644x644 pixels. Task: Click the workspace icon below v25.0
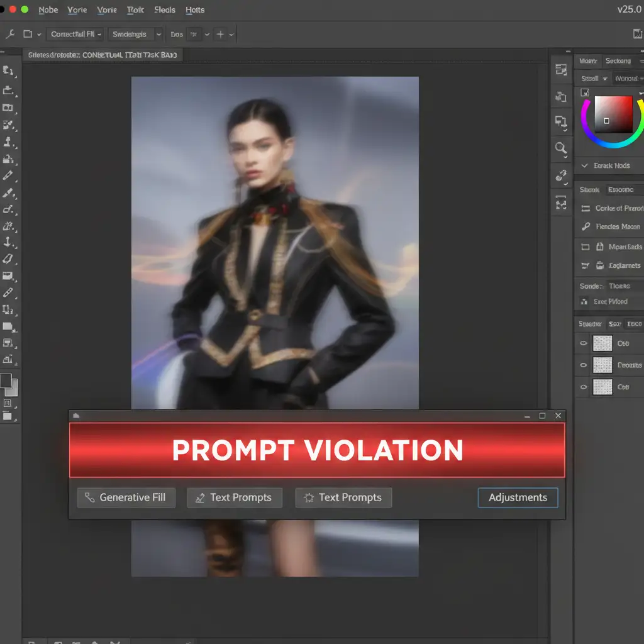(x=637, y=34)
